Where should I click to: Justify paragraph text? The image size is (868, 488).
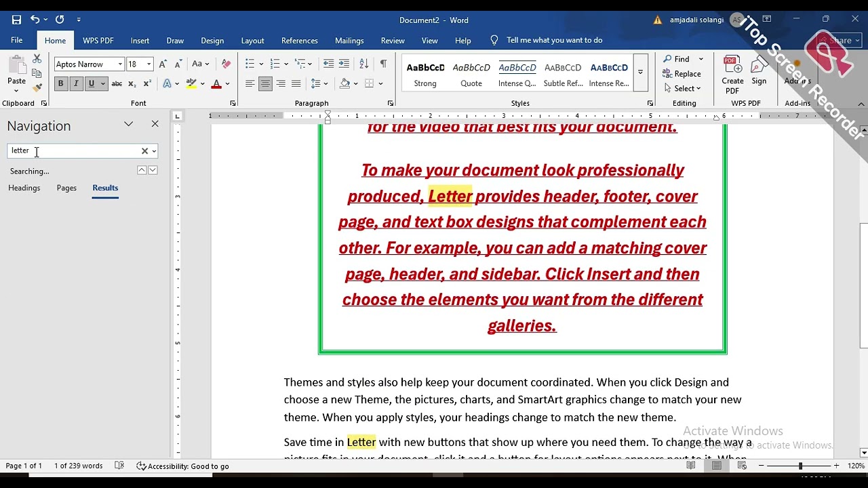click(x=296, y=84)
